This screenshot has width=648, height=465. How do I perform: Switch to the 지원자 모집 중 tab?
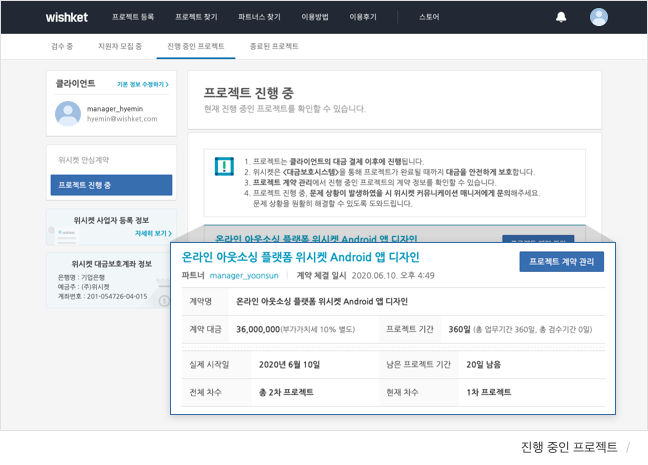pyautogui.click(x=120, y=46)
